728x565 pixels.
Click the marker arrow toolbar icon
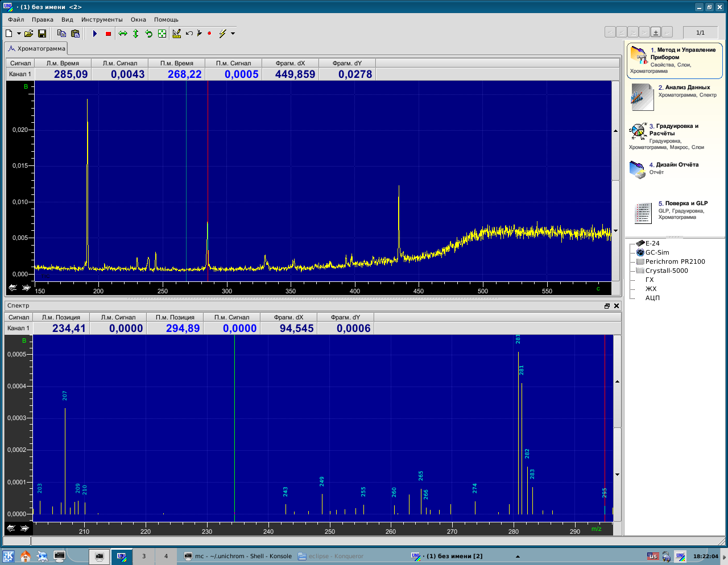pyautogui.click(x=200, y=34)
